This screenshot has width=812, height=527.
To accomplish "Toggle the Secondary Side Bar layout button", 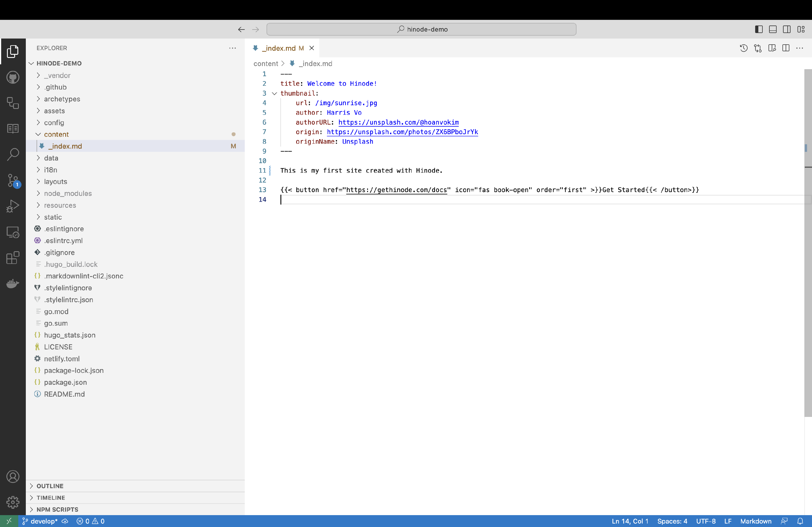I will point(787,29).
